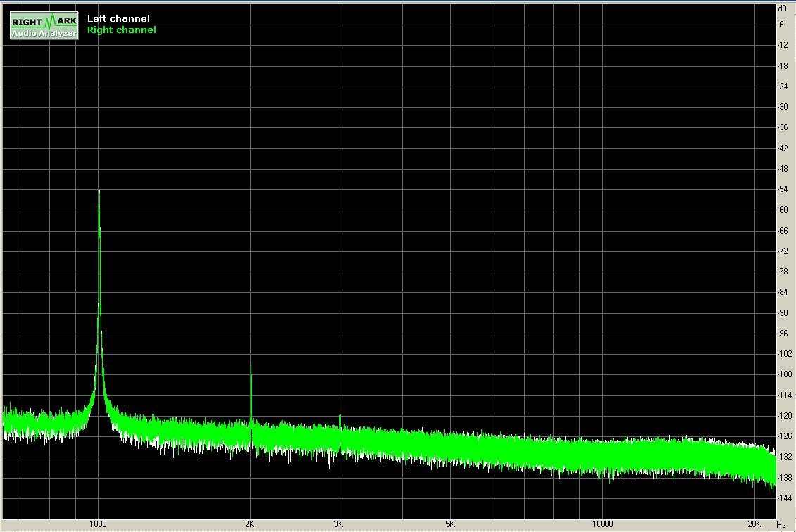796x532 pixels.
Task: Click the third harmonic spike at 3K
Action: pyautogui.click(x=340, y=420)
